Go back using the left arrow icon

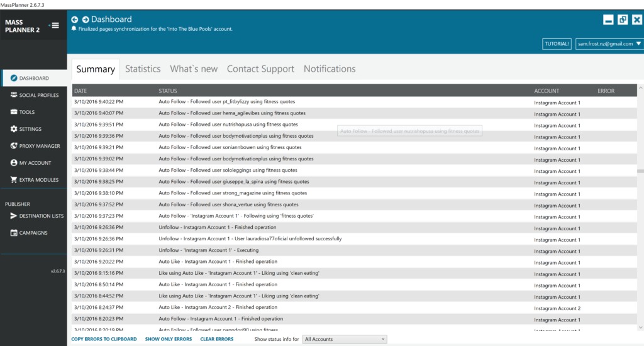[x=74, y=20]
